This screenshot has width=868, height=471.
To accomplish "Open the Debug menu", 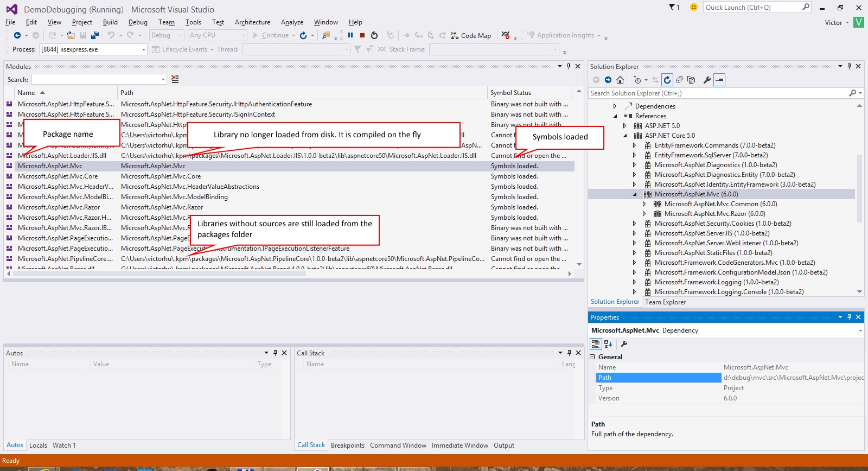I will click(x=138, y=22).
